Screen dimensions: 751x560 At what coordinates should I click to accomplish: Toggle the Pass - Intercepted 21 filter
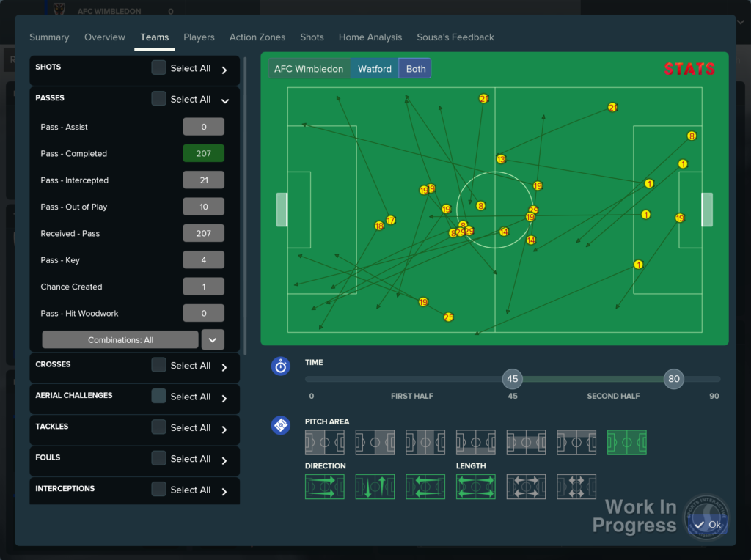[x=204, y=180]
